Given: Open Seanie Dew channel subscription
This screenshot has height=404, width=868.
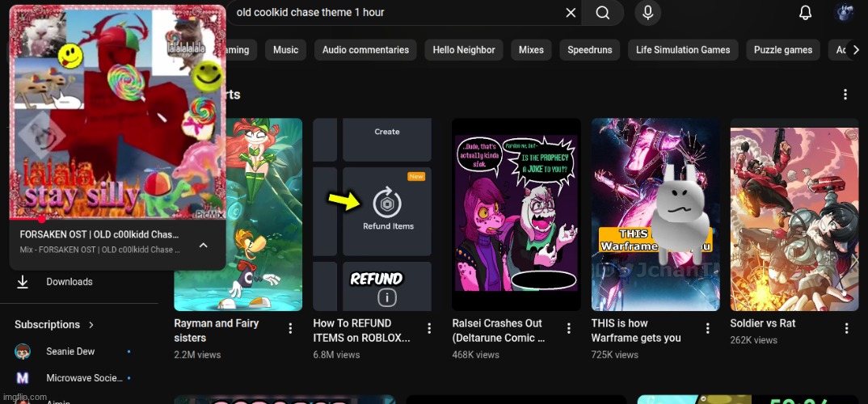Looking at the screenshot, I should click(70, 351).
